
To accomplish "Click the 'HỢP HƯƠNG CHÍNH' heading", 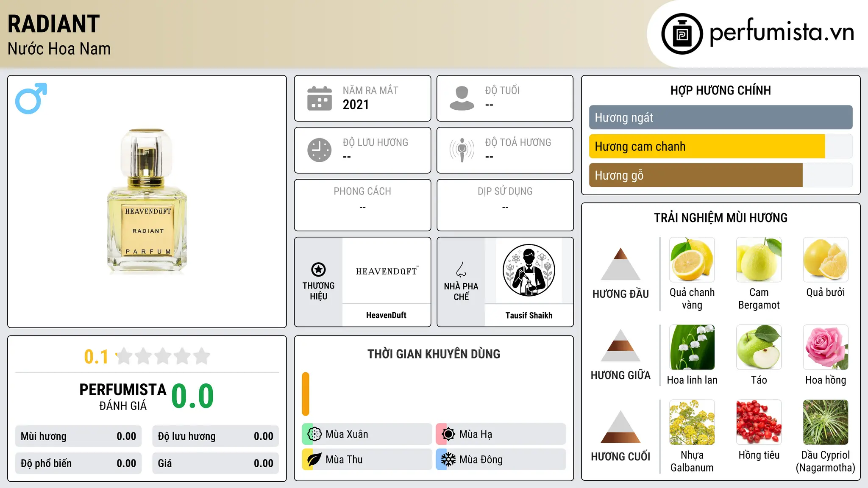I will tap(721, 90).
